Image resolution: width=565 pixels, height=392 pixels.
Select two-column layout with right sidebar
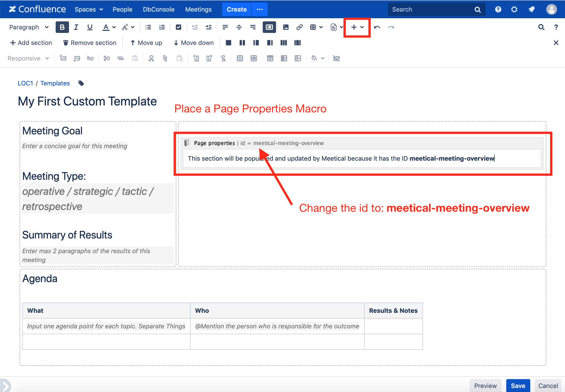pyautogui.click(x=270, y=43)
